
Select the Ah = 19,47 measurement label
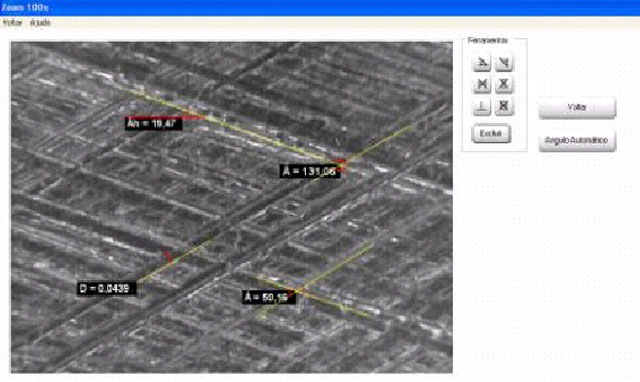(153, 123)
